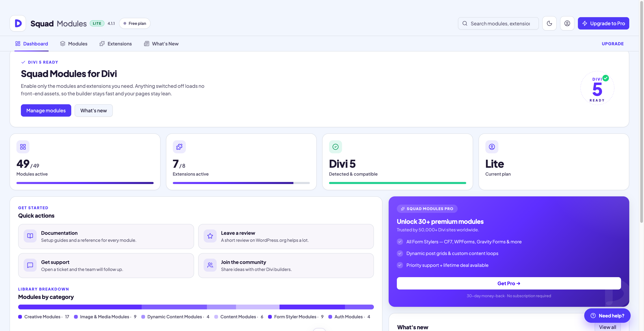Image resolution: width=644 pixels, height=331 pixels.
Task: Click the sparkle icon in the Pro badge
Action: [403, 209]
